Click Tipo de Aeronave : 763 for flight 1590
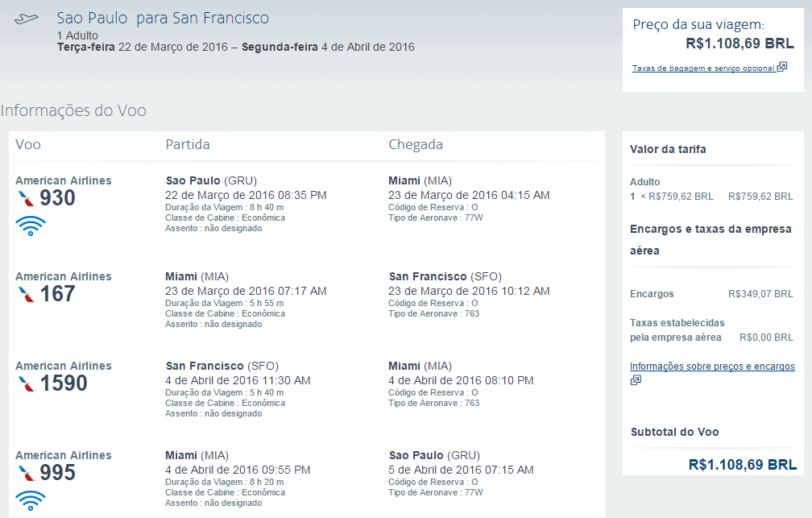The width and height of the screenshot is (812, 518). [434, 403]
